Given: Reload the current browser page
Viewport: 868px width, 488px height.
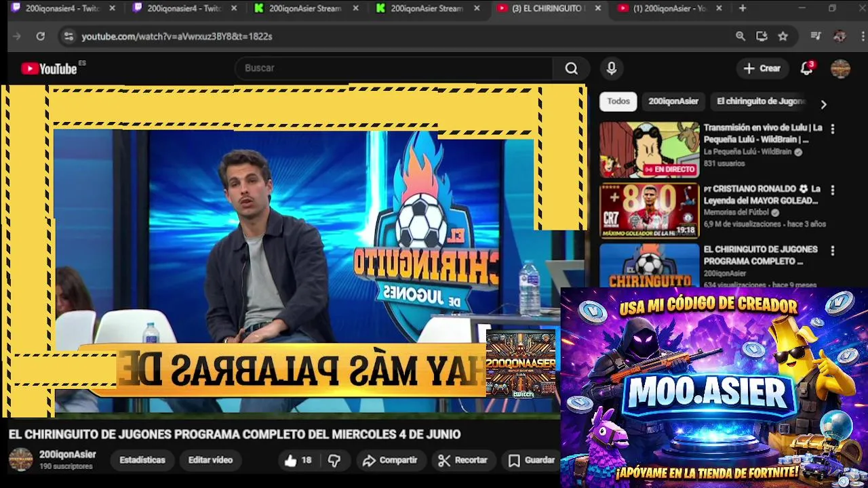Looking at the screenshot, I should coord(40,37).
